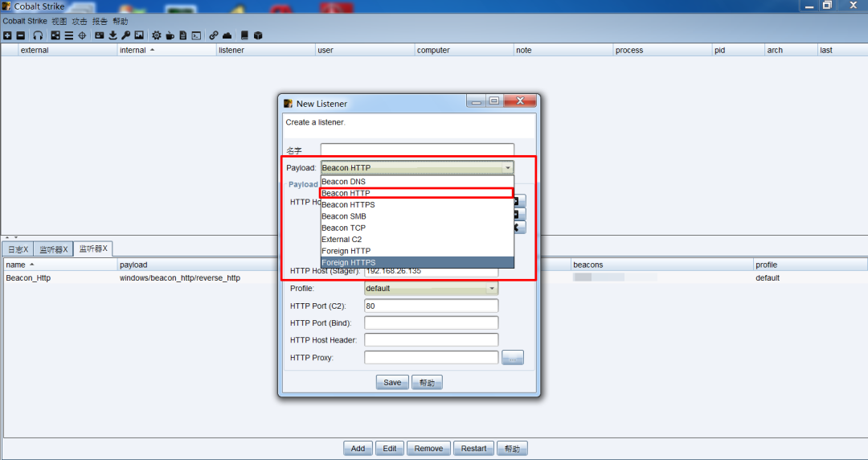Choose Beacon HTTPS from the payload list
This screenshot has width=868, height=460.
pos(417,204)
